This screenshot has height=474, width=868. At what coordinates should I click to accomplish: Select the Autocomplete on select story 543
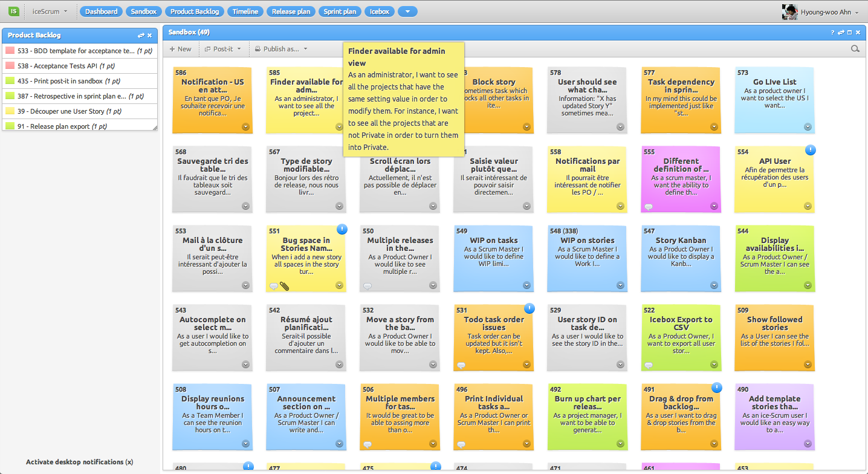tap(212, 337)
